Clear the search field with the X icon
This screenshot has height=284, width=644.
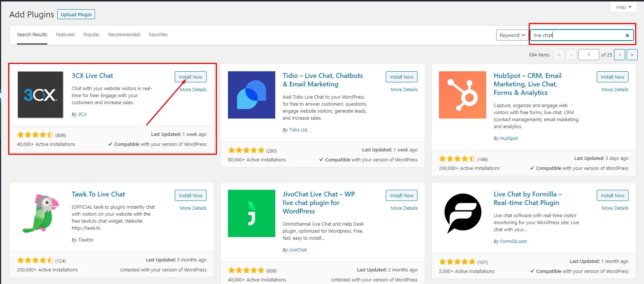coord(627,35)
